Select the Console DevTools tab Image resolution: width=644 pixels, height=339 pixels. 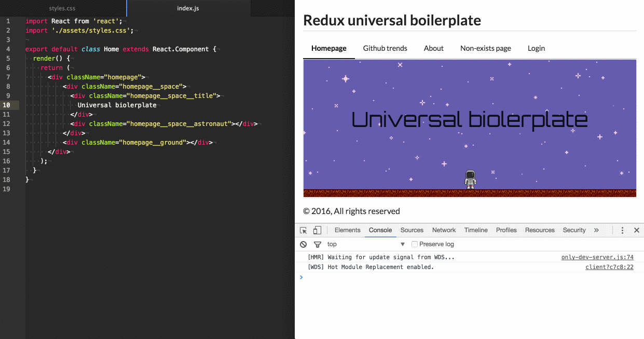point(380,230)
